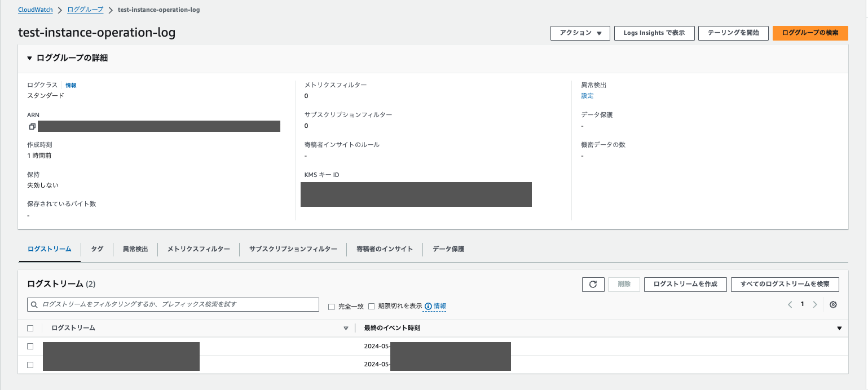The height and width of the screenshot is (390, 868).
Task: Refresh the log streams list
Action: pyautogui.click(x=593, y=284)
